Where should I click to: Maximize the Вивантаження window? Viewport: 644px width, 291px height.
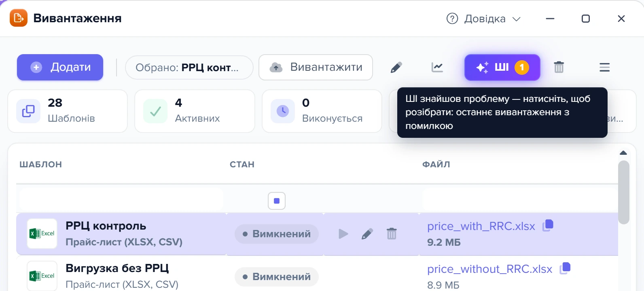586,19
